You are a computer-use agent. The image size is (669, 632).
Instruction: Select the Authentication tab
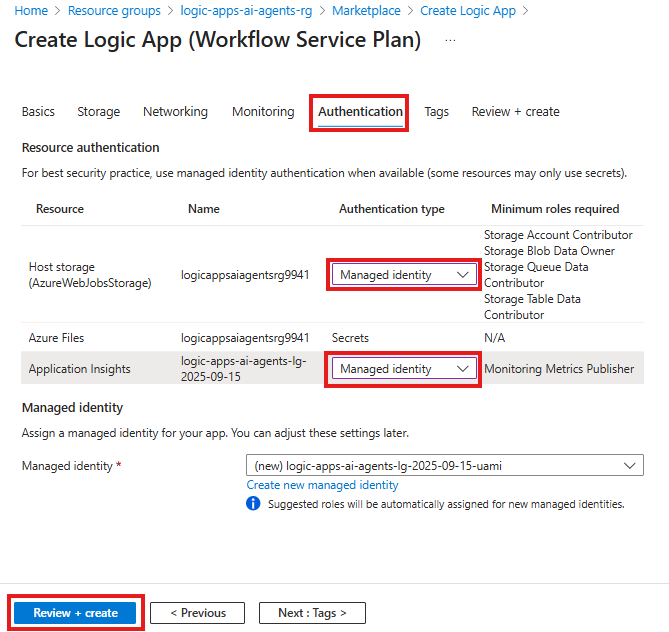360,112
